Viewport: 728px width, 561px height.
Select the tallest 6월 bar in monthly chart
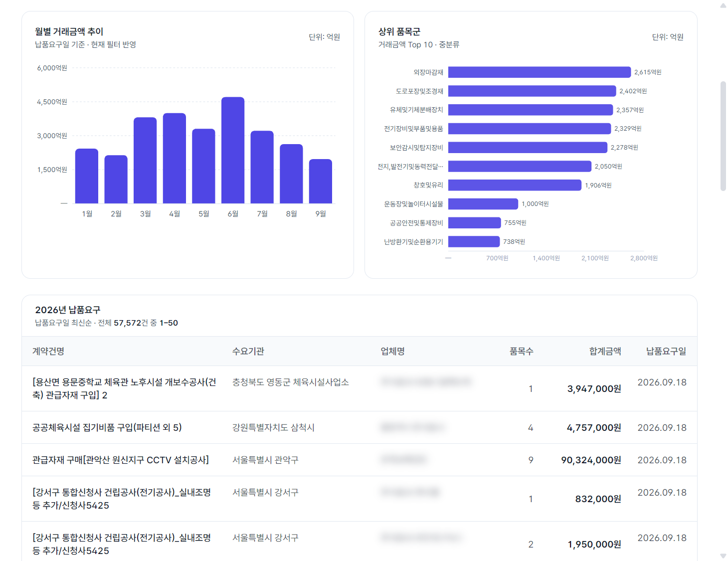point(233,150)
